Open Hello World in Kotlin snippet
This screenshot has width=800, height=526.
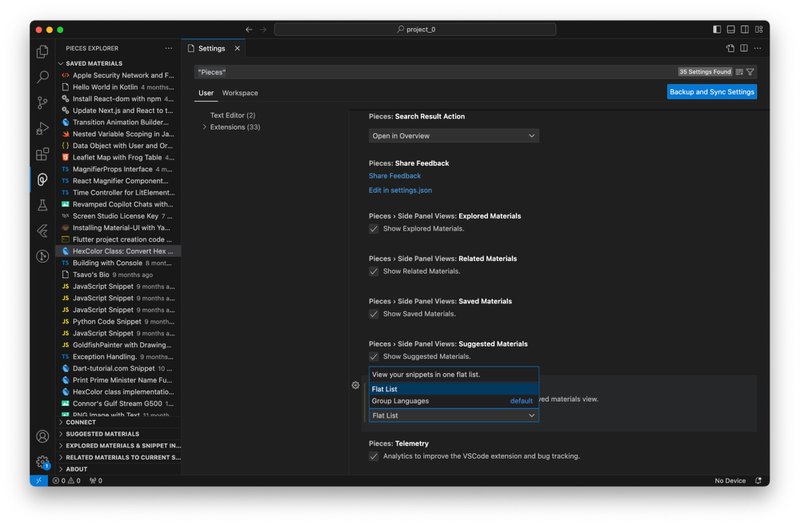pyautogui.click(x=119, y=87)
